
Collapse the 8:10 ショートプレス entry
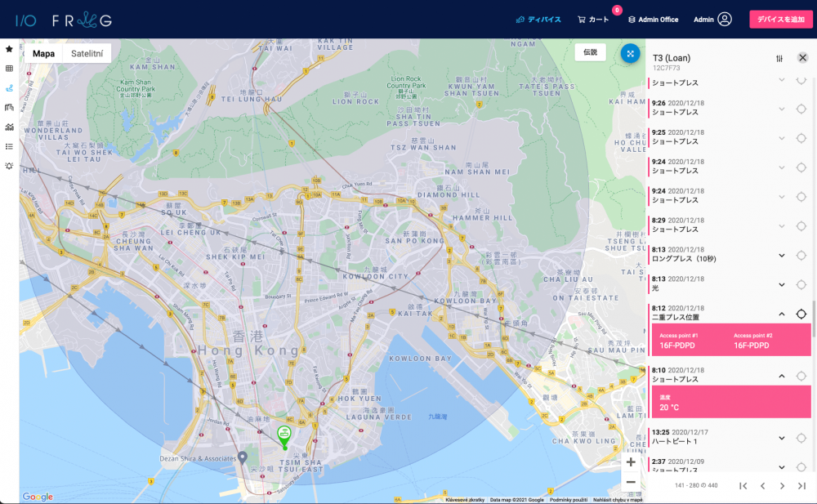click(x=782, y=376)
